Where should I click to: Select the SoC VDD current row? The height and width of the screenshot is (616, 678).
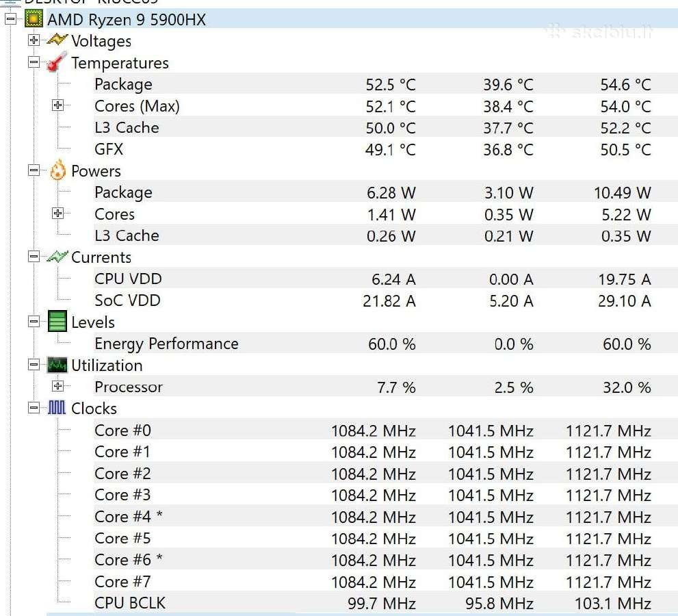click(x=386, y=300)
